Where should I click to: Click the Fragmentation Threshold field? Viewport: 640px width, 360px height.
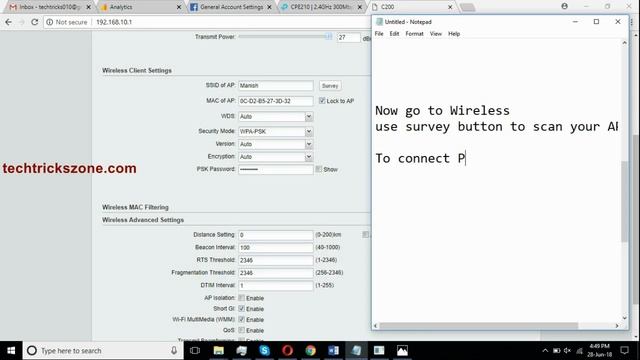[276, 273]
